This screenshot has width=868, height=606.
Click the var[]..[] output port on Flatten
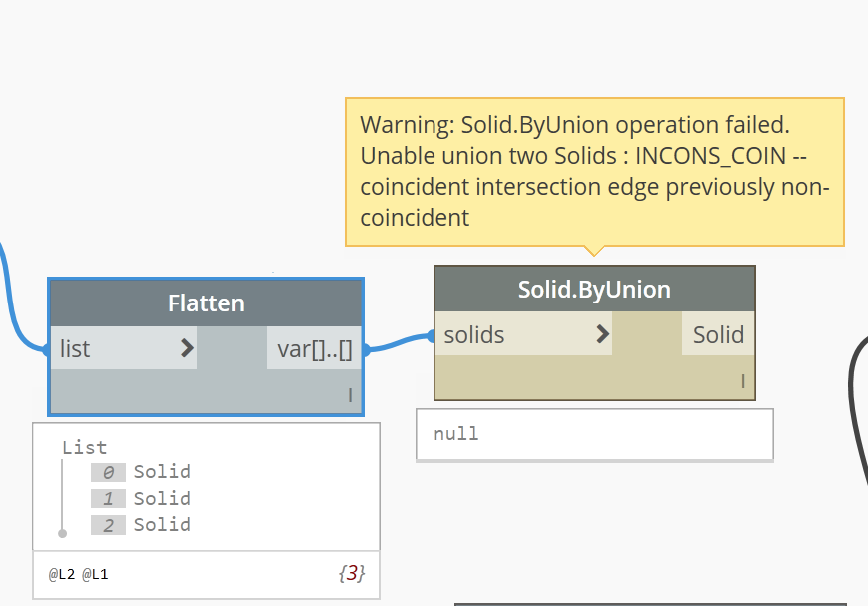point(315,349)
